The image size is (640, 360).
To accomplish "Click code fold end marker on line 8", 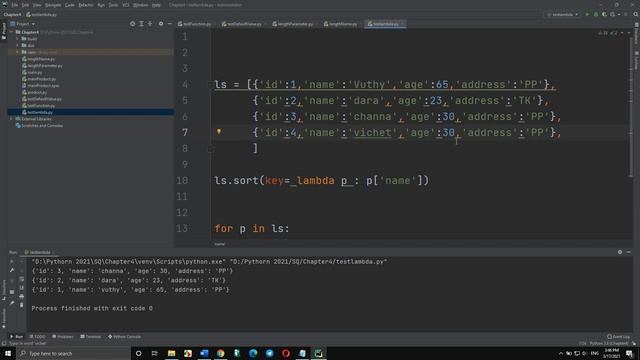I will point(211,149).
